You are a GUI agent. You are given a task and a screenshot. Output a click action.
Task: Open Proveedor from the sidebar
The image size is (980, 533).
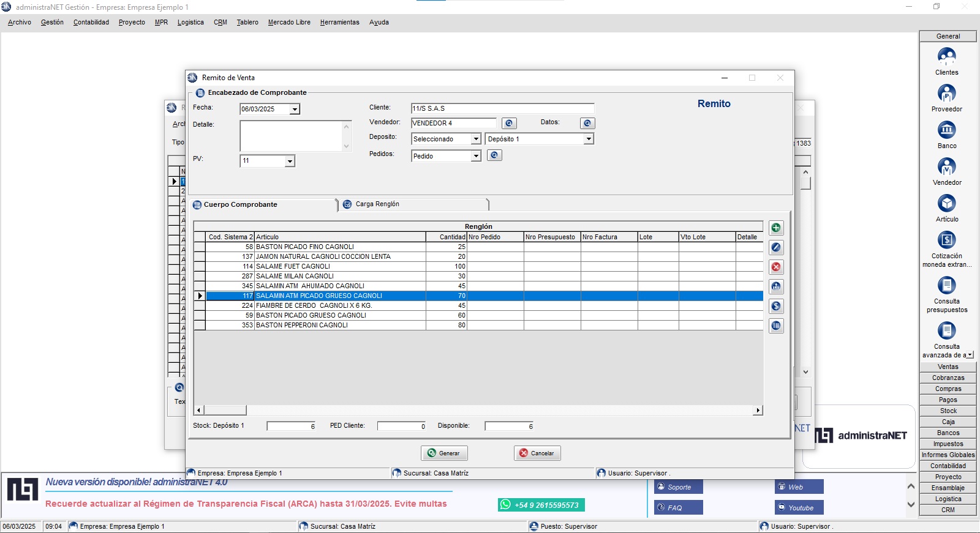tap(947, 98)
